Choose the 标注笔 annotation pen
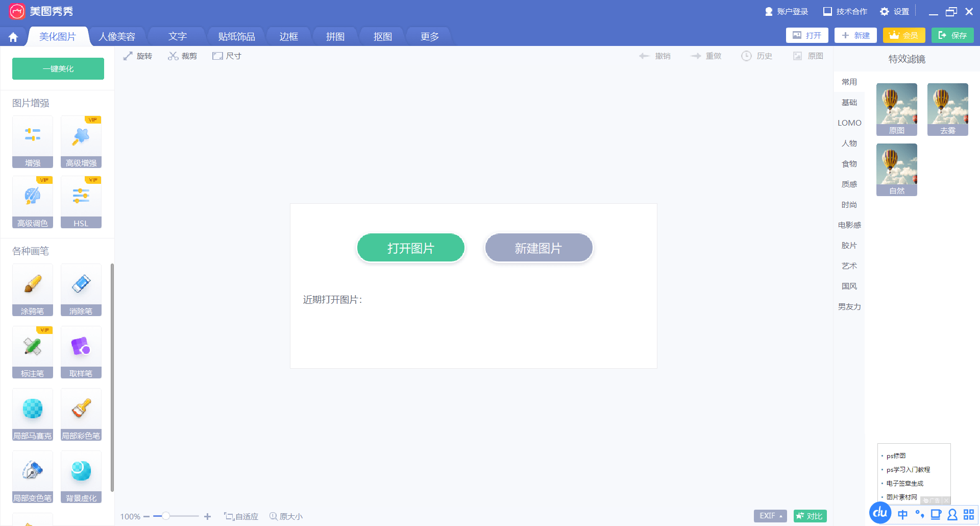The width and height of the screenshot is (980, 526). pos(33,352)
